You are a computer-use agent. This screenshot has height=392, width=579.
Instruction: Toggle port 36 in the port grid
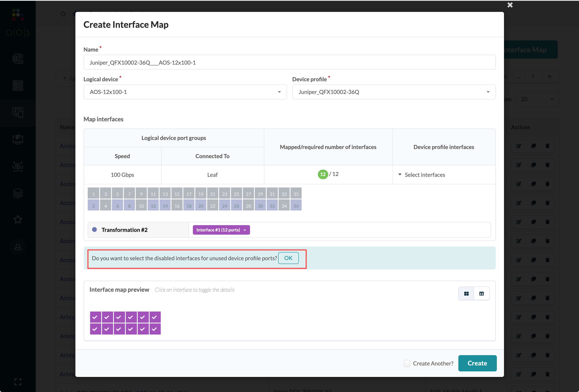[296, 206]
